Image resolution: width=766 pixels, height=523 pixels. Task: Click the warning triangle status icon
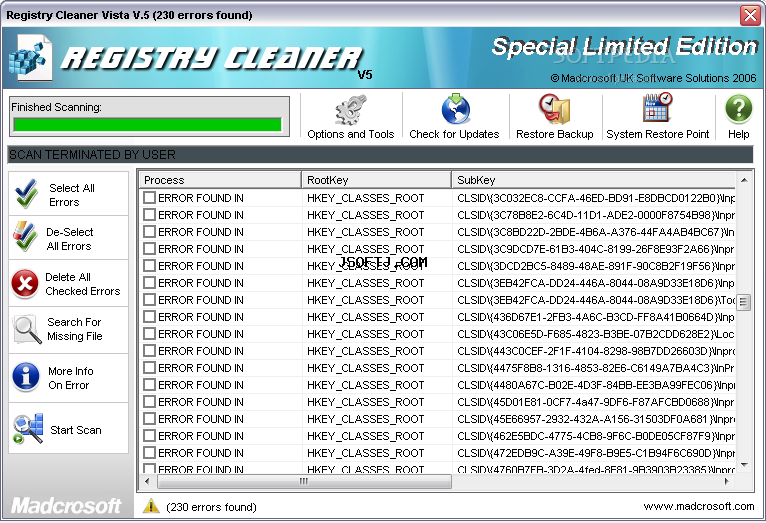coord(151,506)
